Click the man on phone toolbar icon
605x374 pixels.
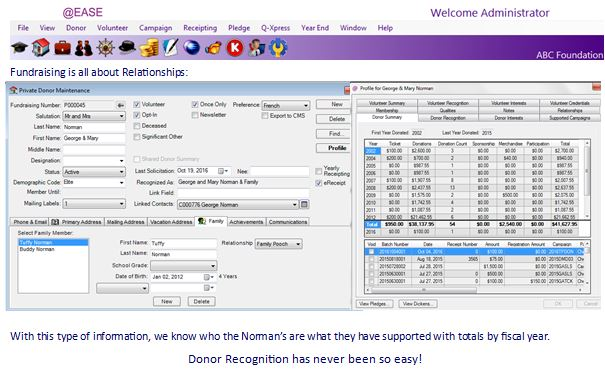[256, 48]
